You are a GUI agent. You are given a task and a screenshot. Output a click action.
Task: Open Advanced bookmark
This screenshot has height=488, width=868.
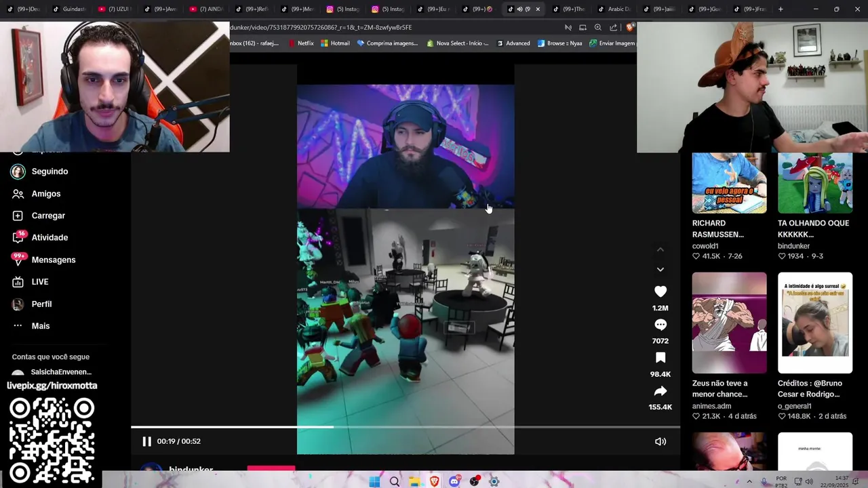[x=513, y=43]
